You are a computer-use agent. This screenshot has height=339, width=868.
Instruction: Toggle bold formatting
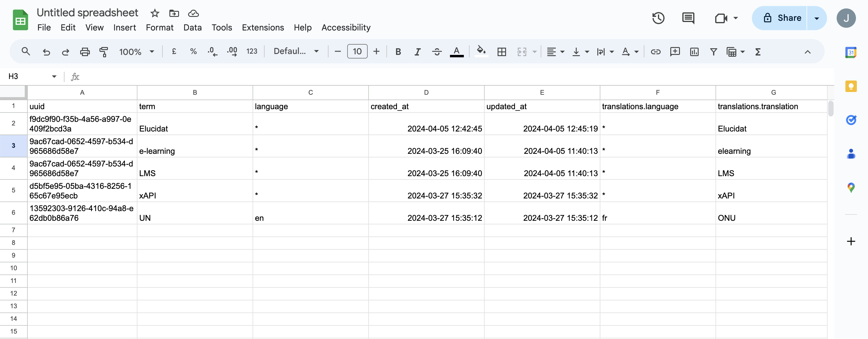point(398,52)
